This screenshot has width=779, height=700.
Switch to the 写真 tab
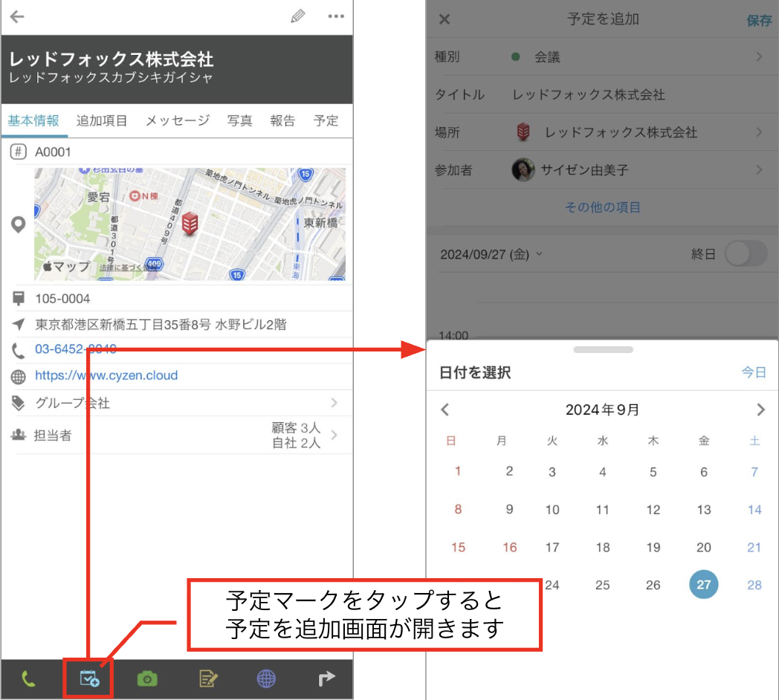[x=240, y=120]
